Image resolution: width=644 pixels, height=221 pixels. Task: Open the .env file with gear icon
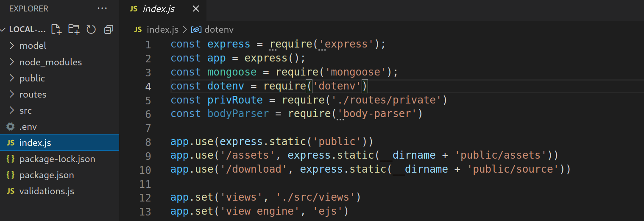click(28, 127)
